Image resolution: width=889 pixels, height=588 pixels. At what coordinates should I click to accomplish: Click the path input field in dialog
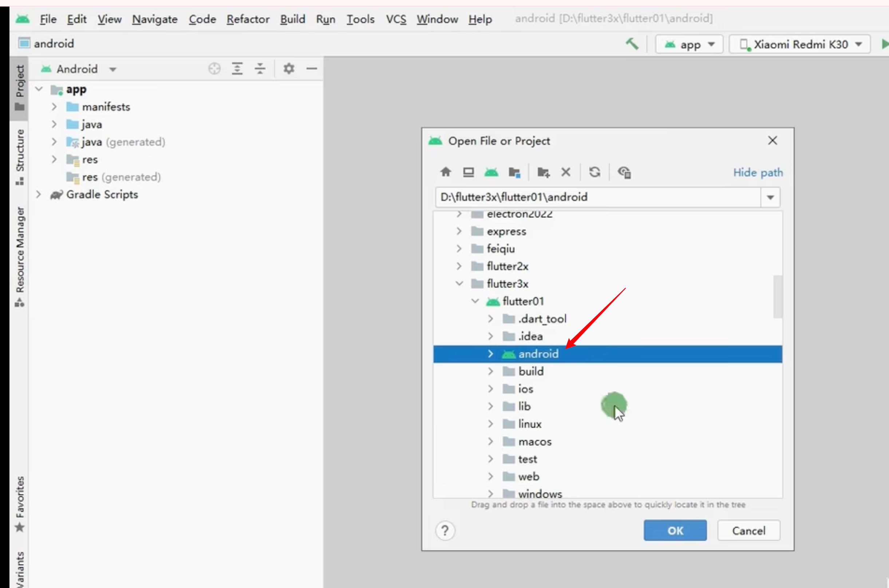click(598, 197)
